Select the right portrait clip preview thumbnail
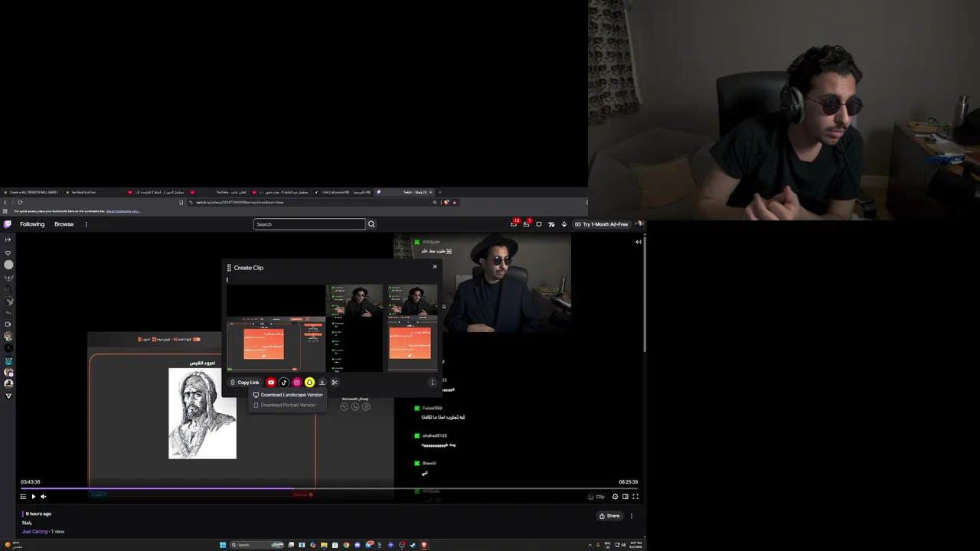Screen dimensions: 980x551 [413, 328]
